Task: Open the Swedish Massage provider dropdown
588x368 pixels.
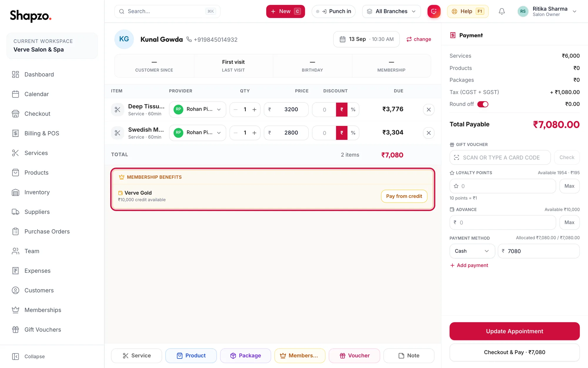Action: (x=198, y=133)
